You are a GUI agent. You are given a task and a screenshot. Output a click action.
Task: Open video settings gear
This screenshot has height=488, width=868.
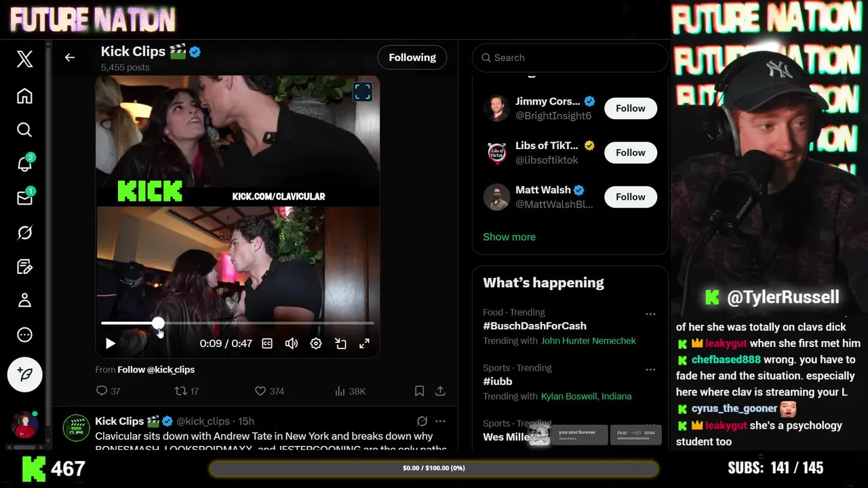point(316,344)
